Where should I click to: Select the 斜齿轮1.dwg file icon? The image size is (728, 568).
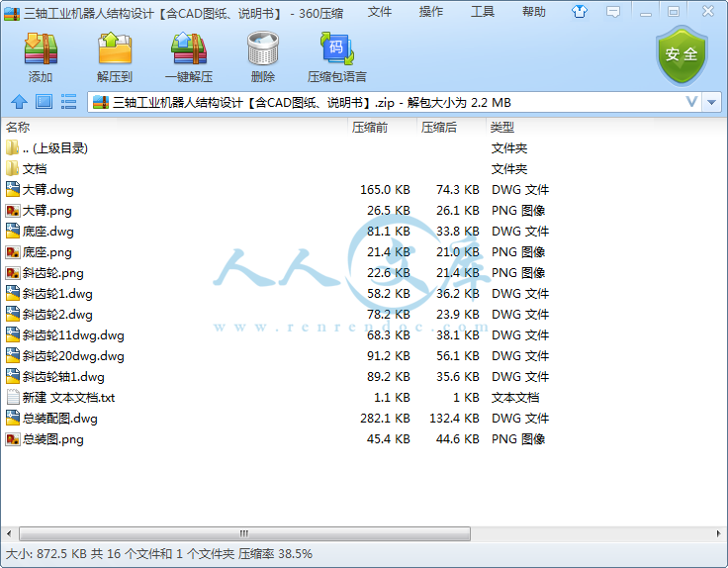coord(13,294)
